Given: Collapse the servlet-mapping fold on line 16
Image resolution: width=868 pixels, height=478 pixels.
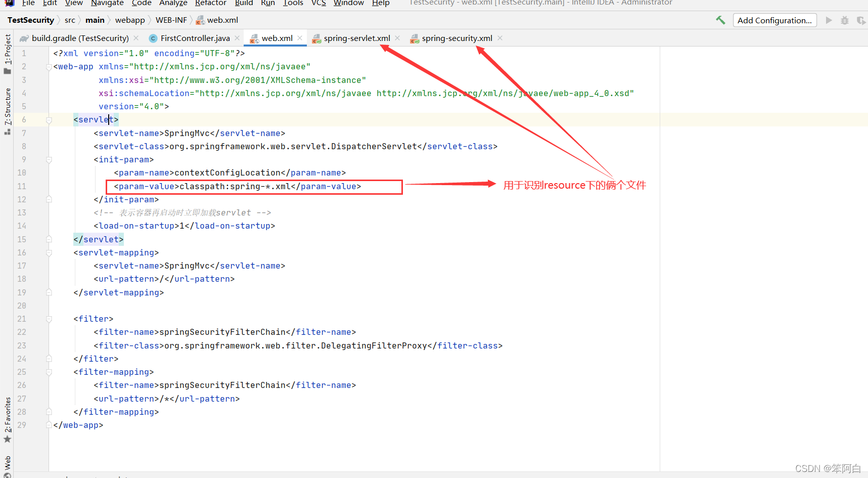Looking at the screenshot, I should 49,253.
